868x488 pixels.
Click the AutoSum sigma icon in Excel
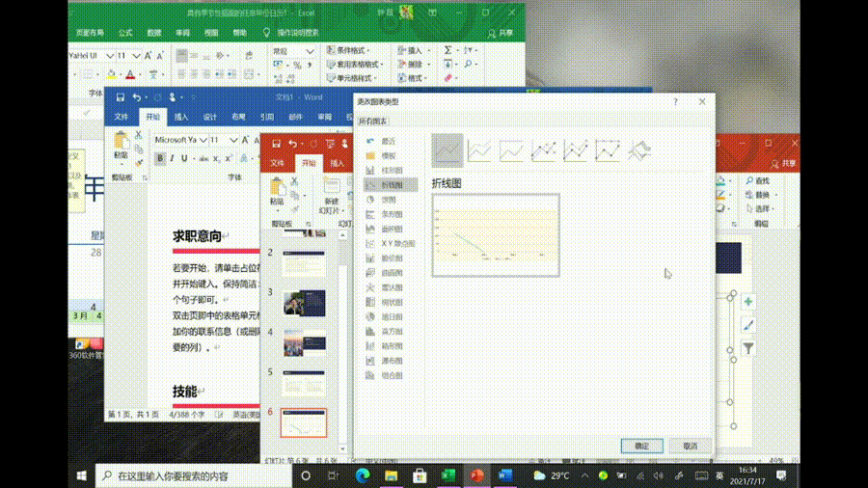[448, 50]
